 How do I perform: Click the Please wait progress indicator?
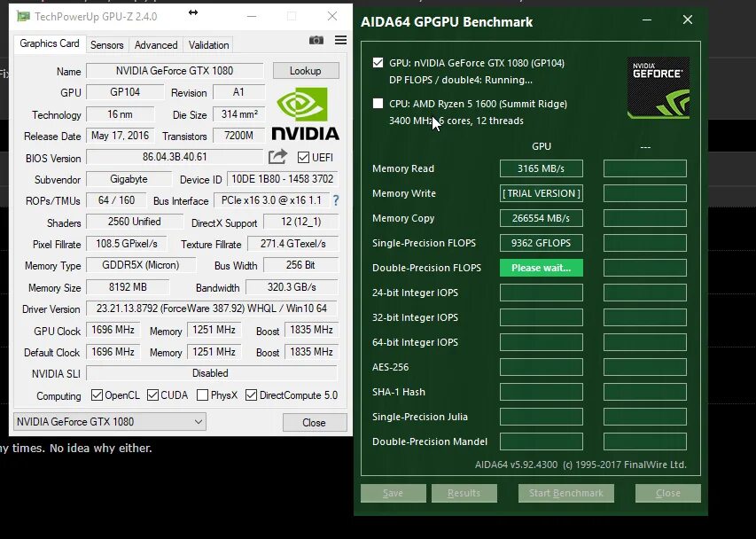pyautogui.click(x=541, y=268)
